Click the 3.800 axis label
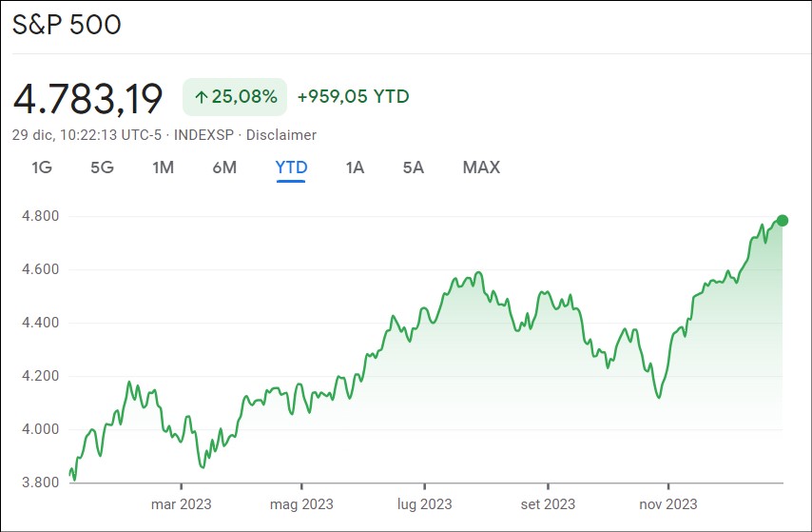This screenshot has height=532, width=812. [40, 483]
